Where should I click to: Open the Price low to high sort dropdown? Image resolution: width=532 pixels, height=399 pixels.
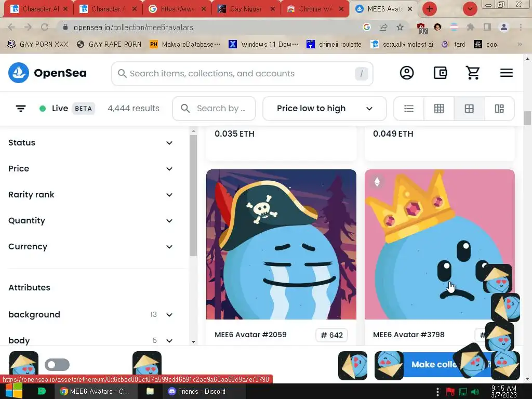click(x=324, y=109)
